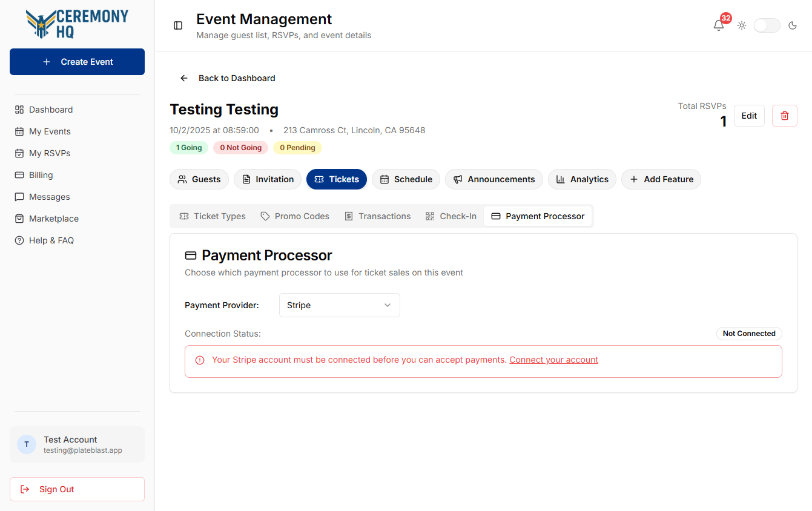Screen dimensions: 812x511
Task: Open the Promo Codes tab
Action: tap(295, 216)
